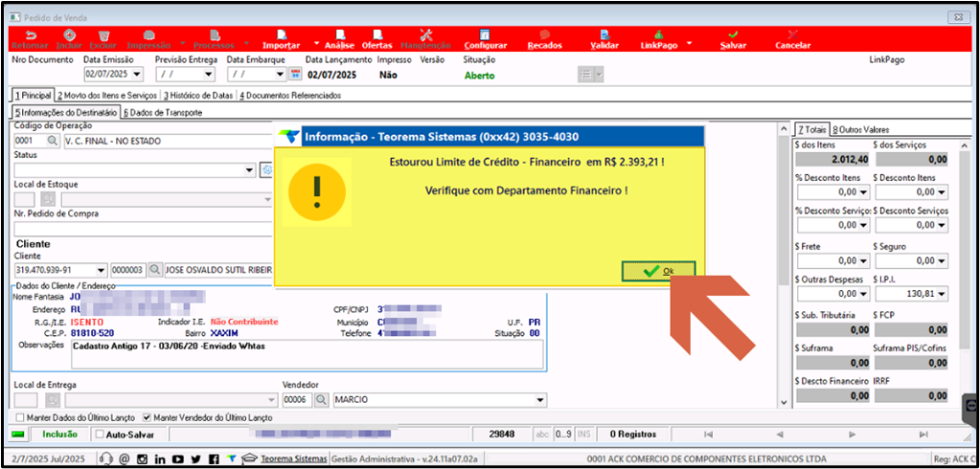Click the Facebook icon in status bar
Viewport: 980px width, 469px height.
point(215,459)
